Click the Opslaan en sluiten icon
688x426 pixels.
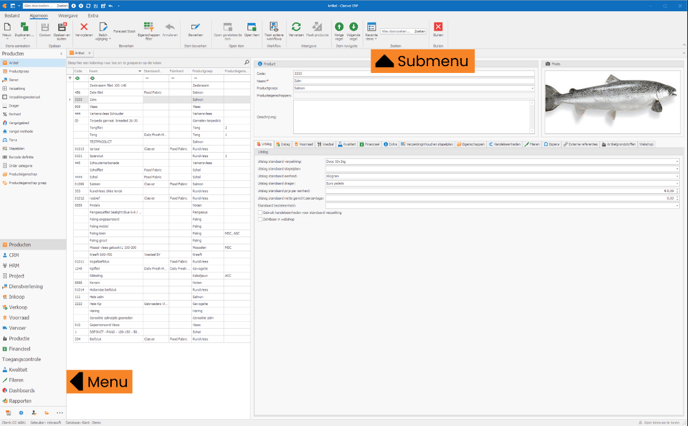click(x=62, y=29)
